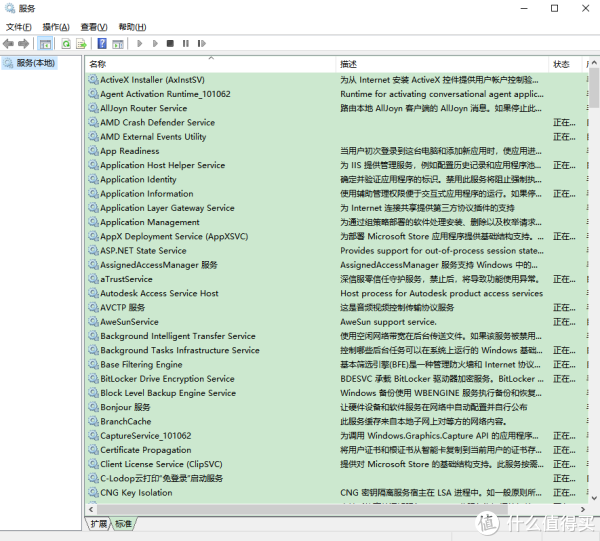Image resolution: width=600 pixels, height=541 pixels.
Task: Sort by the 名称 column header
Action: (x=97, y=64)
